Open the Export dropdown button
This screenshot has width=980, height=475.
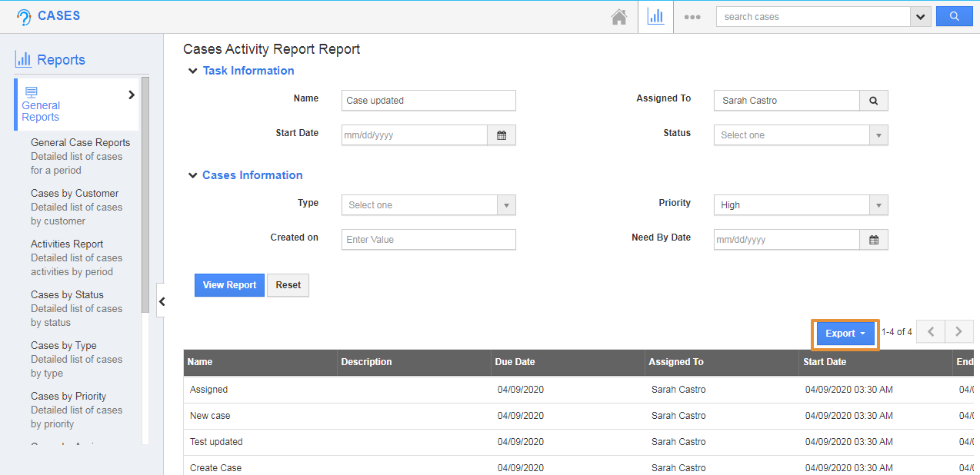pyautogui.click(x=845, y=334)
